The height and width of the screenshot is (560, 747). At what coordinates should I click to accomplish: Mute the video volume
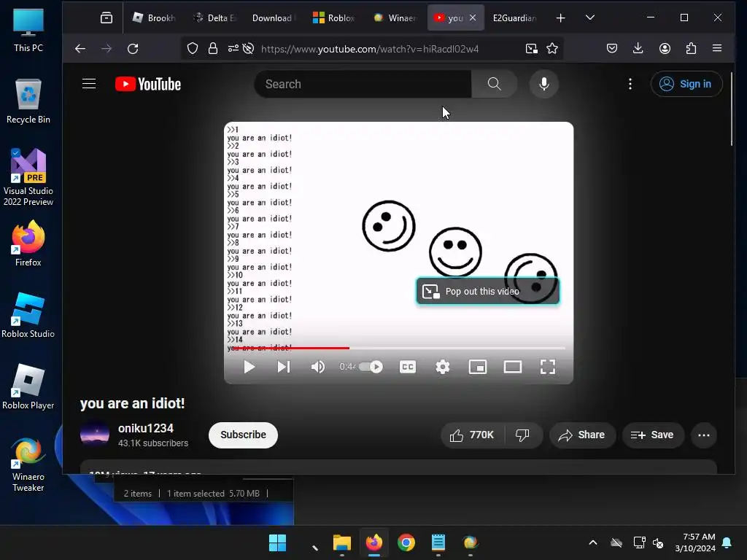tap(318, 367)
